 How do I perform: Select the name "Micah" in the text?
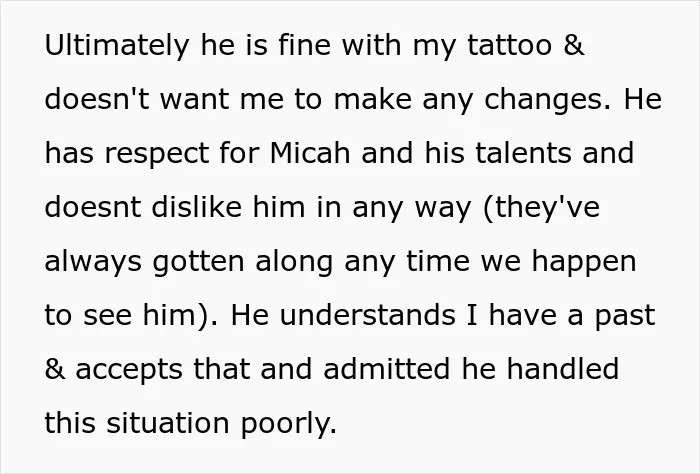310,153
